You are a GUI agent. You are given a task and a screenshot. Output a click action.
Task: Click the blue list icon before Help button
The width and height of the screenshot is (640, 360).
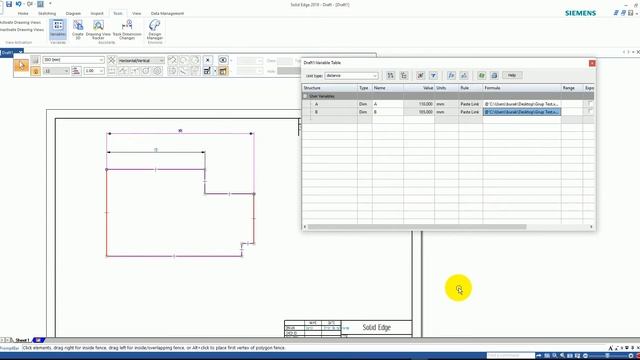[x=494, y=76]
